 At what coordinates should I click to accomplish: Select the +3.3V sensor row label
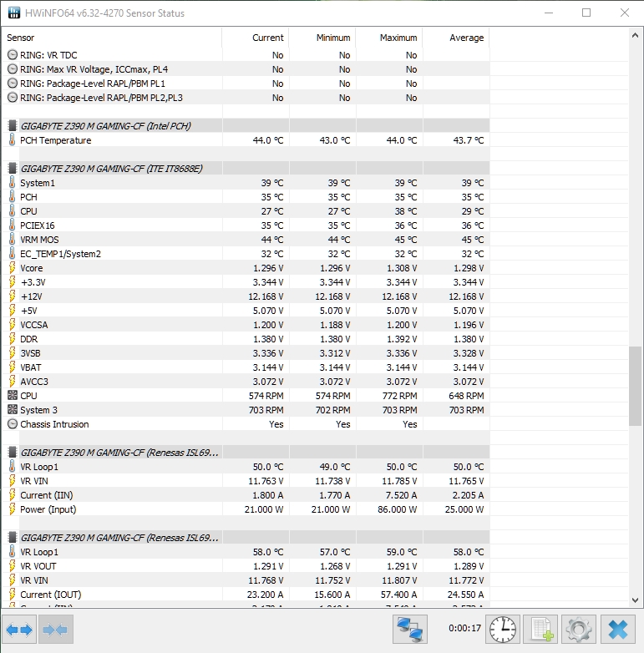(33, 282)
